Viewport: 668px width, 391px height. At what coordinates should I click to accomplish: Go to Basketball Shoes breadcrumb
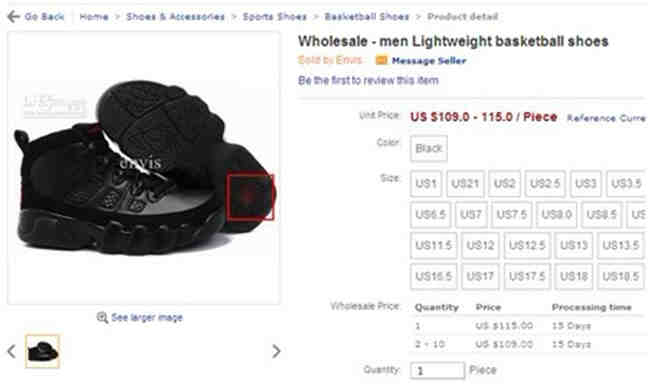(x=367, y=17)
